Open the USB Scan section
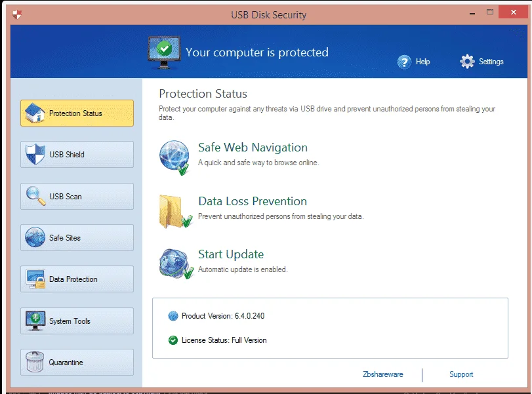 [77, 196]
